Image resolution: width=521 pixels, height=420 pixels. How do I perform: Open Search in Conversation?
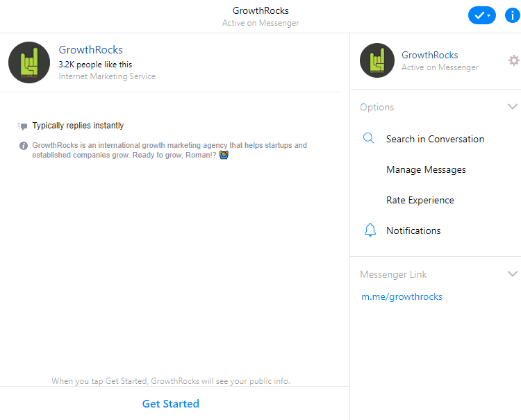coord(436,139)
